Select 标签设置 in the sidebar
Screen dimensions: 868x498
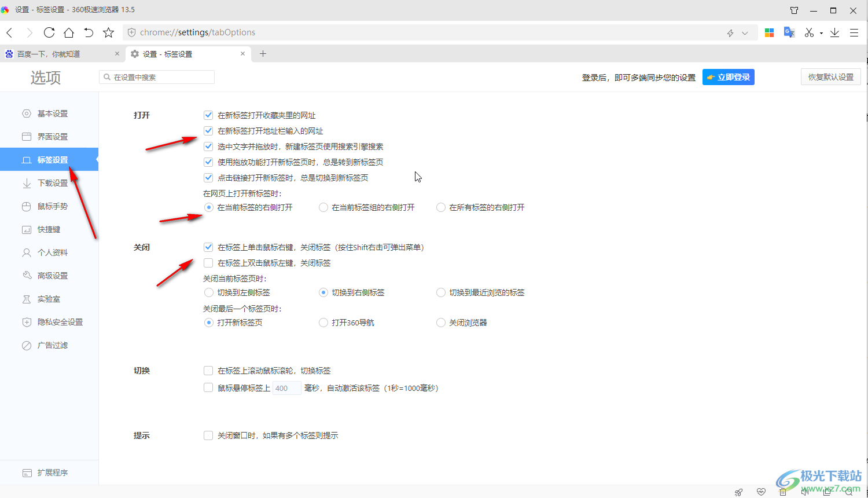(x=49, y=160)
